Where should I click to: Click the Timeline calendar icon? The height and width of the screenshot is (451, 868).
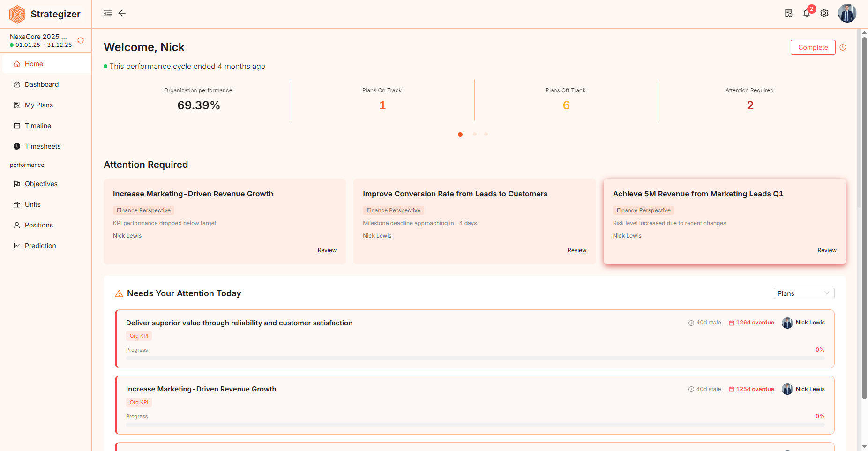tap(17, 126)
